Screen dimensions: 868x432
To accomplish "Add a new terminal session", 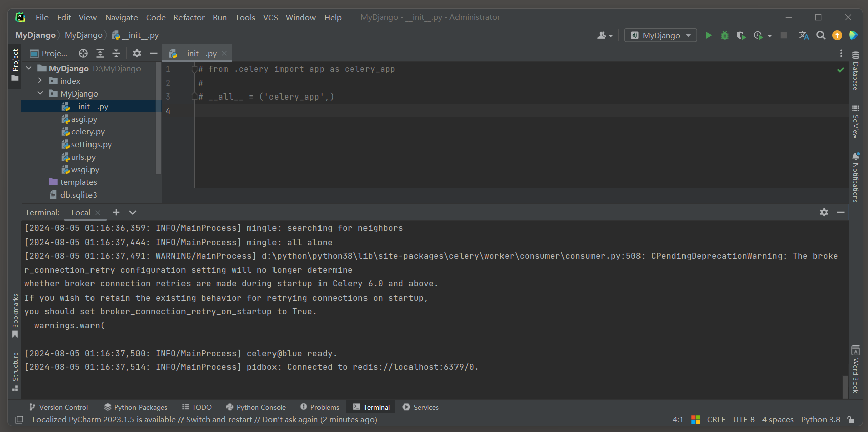I will (116, 212).
